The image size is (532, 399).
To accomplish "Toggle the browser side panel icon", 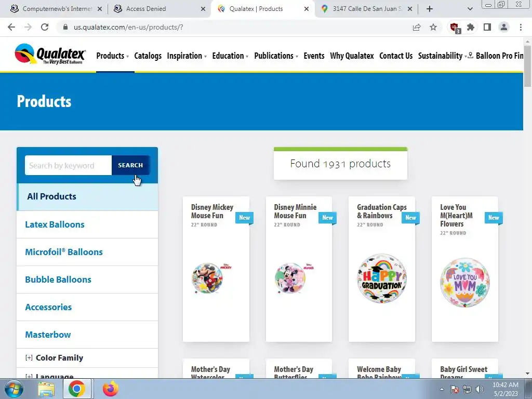I will tap(487, 27).
